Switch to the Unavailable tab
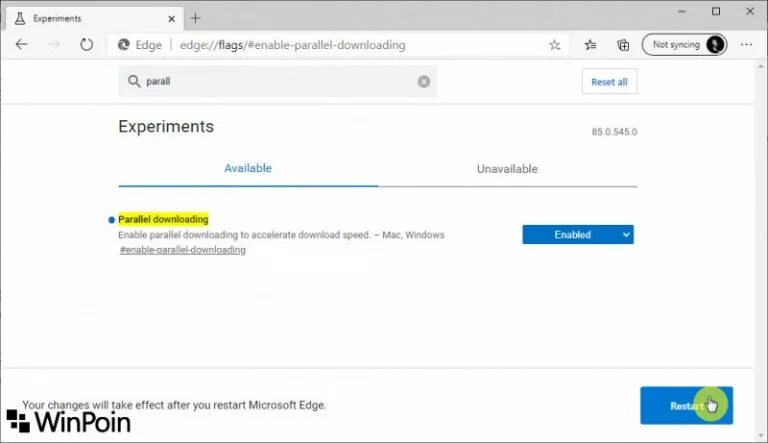Image resolution: width=768 pixels, height=443 pixels. (x=507, y=169)
